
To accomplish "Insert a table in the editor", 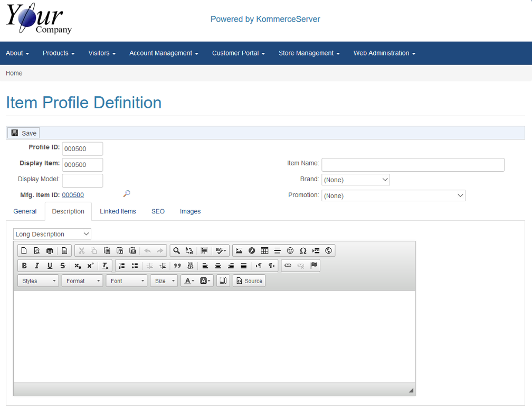I will coord(264,250).
